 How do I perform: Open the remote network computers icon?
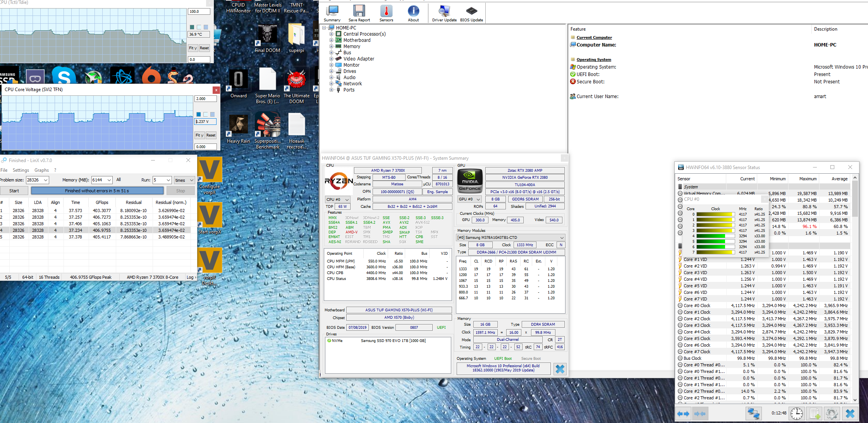[x=753, y=414]
